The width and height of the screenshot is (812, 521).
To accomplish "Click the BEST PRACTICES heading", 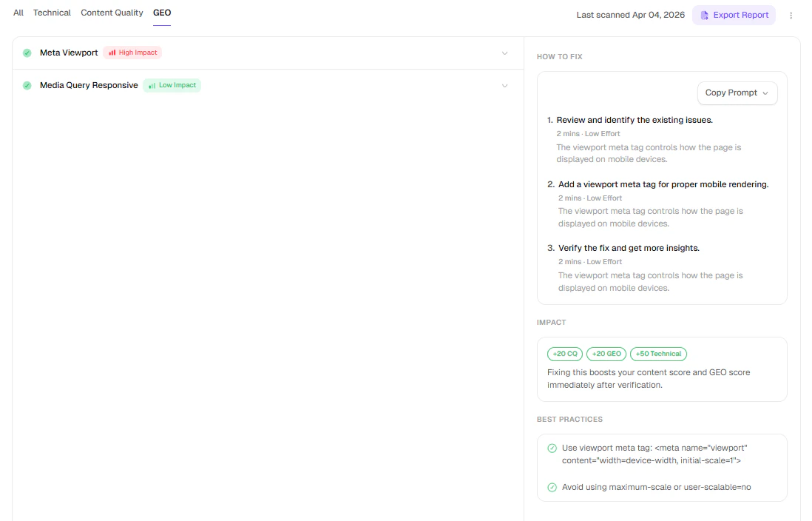I will tap(569, 420).
